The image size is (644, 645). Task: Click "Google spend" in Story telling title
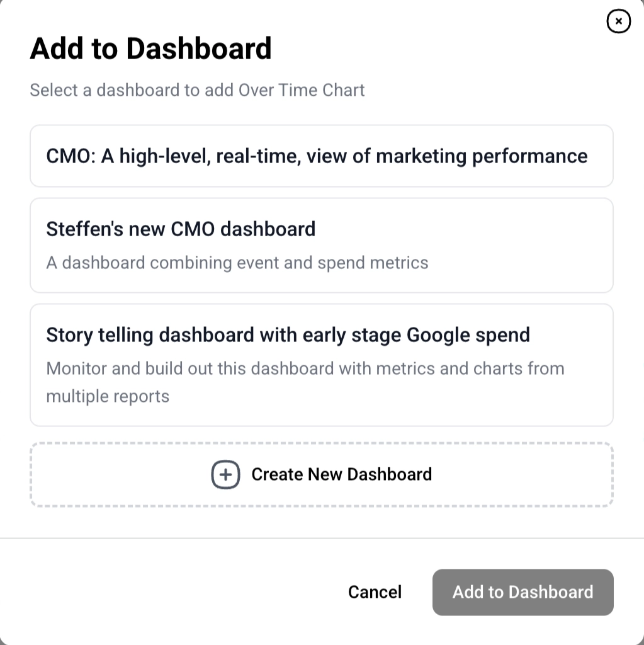point(468,335)
